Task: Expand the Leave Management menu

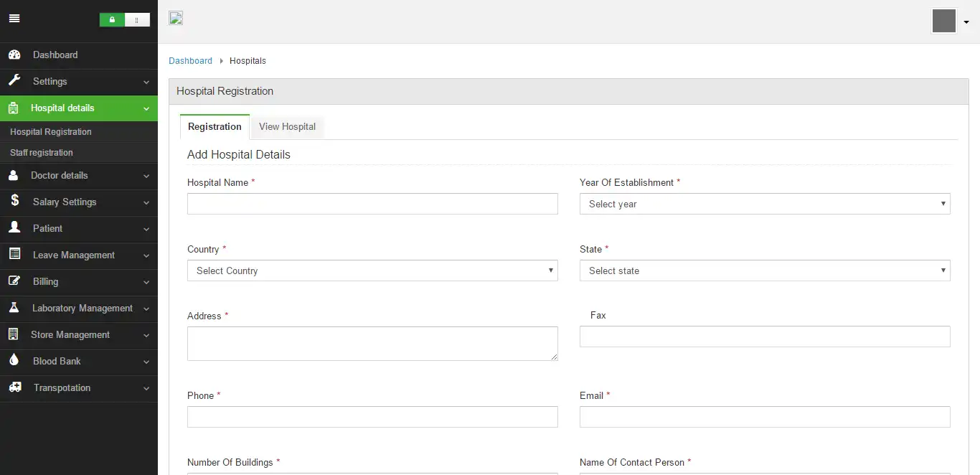Action: [79, 255]
